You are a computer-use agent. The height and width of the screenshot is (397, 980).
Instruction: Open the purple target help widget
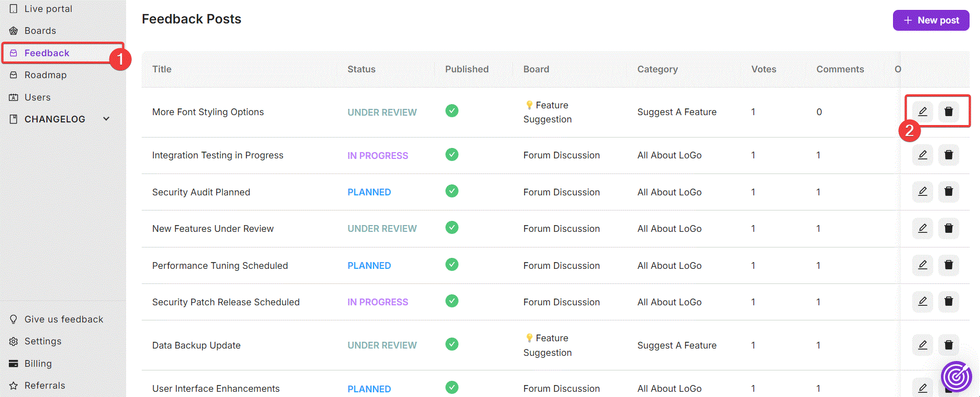pyautogui.click(x=956, y=377)
